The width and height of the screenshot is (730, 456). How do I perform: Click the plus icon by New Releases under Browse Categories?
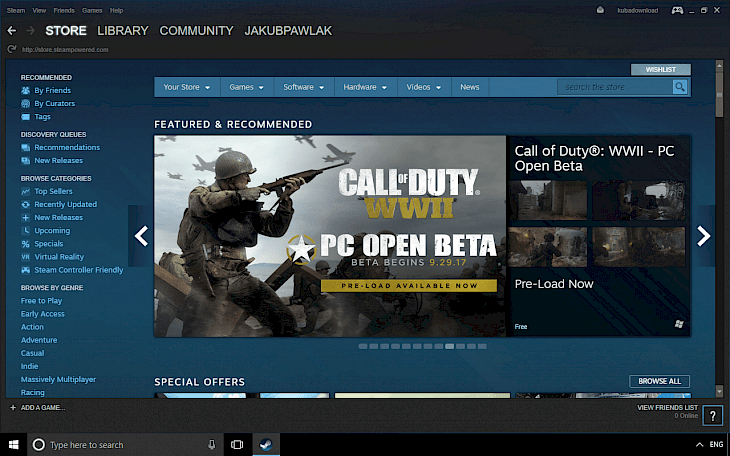(x=26, y=217)
